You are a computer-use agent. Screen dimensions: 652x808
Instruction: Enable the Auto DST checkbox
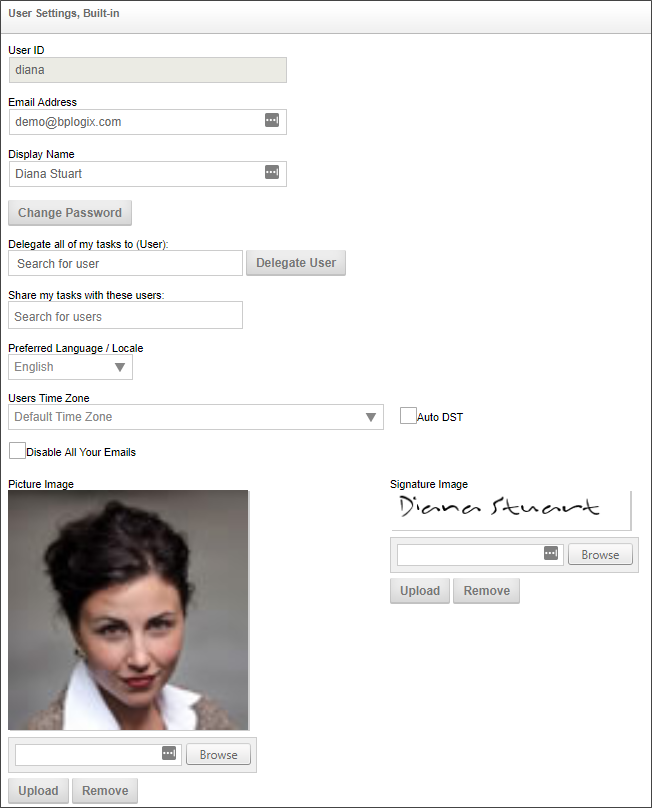pyautogui.click(x=408, y=416)
